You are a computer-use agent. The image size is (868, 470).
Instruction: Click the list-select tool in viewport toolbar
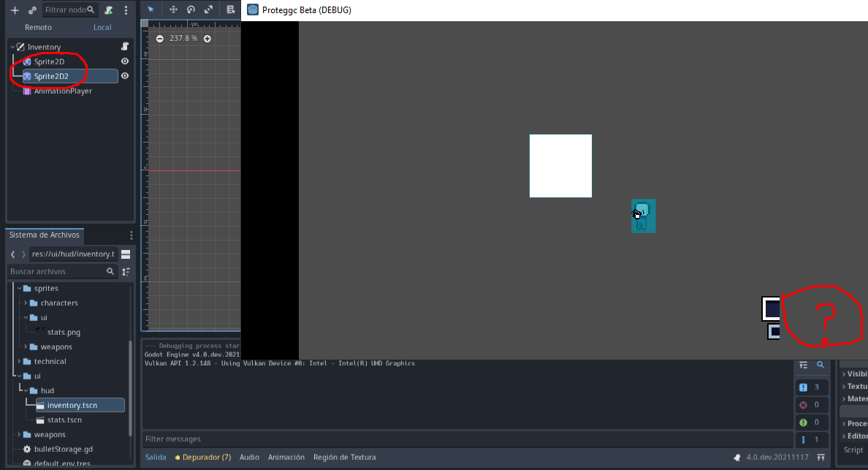(230, 10)
